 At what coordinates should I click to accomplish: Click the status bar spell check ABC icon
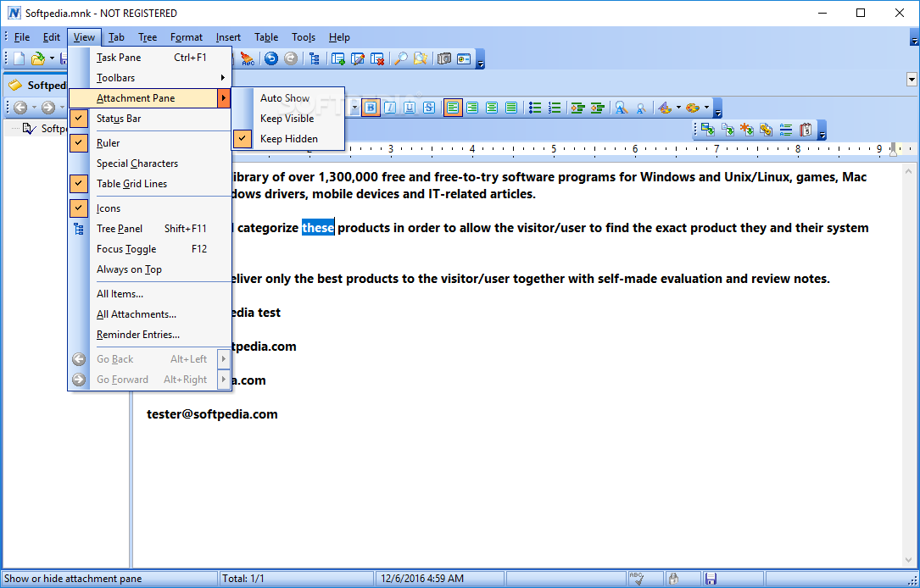pos(637,579)
